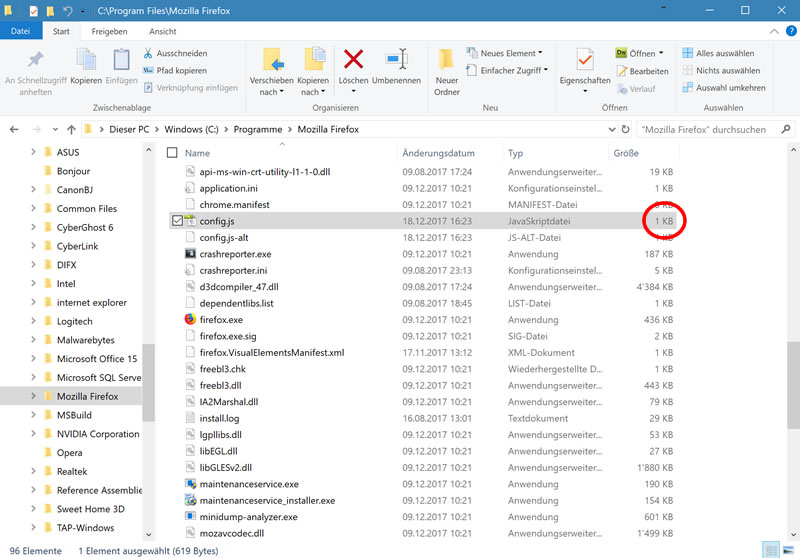Open the Datei menu tab
Viewport: 800px width, 558px height.
[20, 31]
